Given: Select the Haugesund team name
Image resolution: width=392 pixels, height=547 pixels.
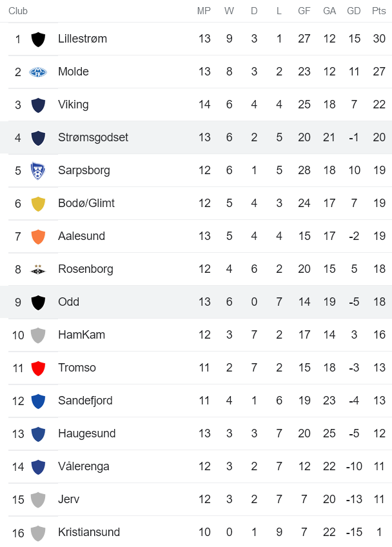Looking at the screenshot, I should click(x=86, y=433).
